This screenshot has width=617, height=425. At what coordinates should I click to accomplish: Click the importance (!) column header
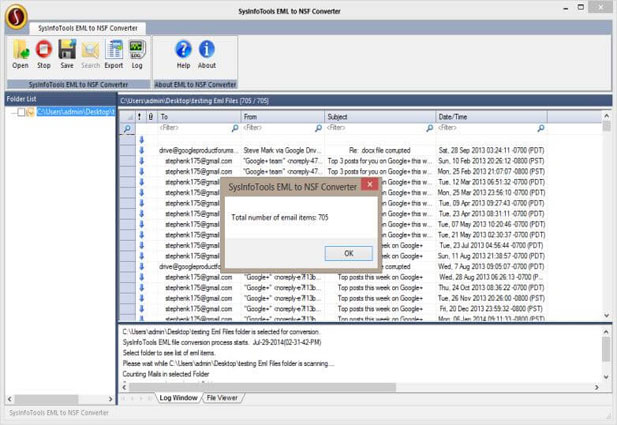coord(140,117)
